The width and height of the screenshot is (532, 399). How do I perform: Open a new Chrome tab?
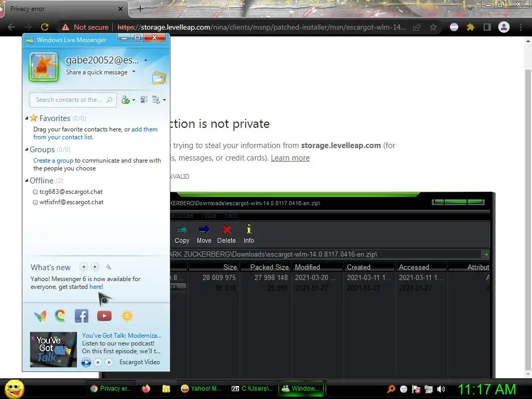coord(140,9)
